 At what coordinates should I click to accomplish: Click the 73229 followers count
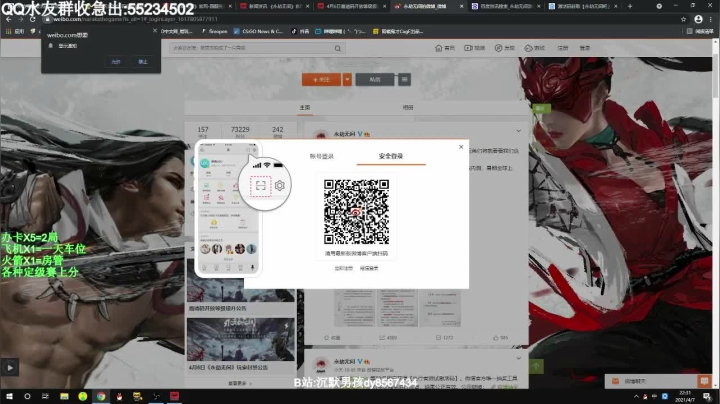[240, 132]
